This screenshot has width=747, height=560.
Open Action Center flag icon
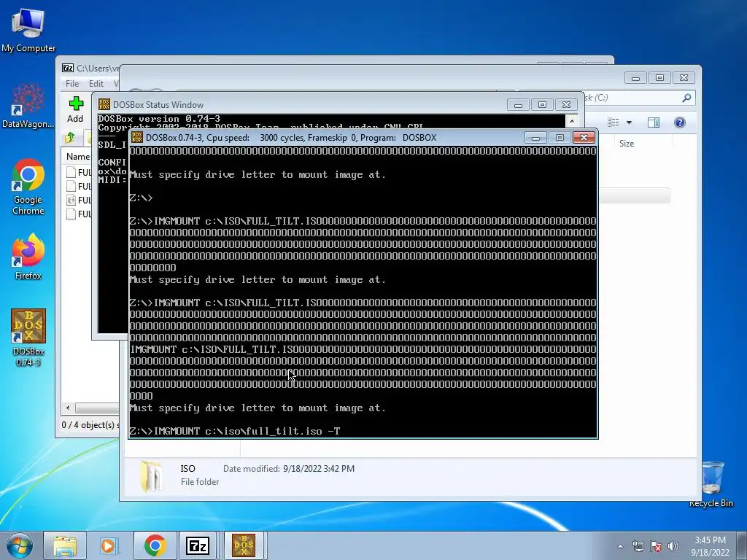[656, 546]
